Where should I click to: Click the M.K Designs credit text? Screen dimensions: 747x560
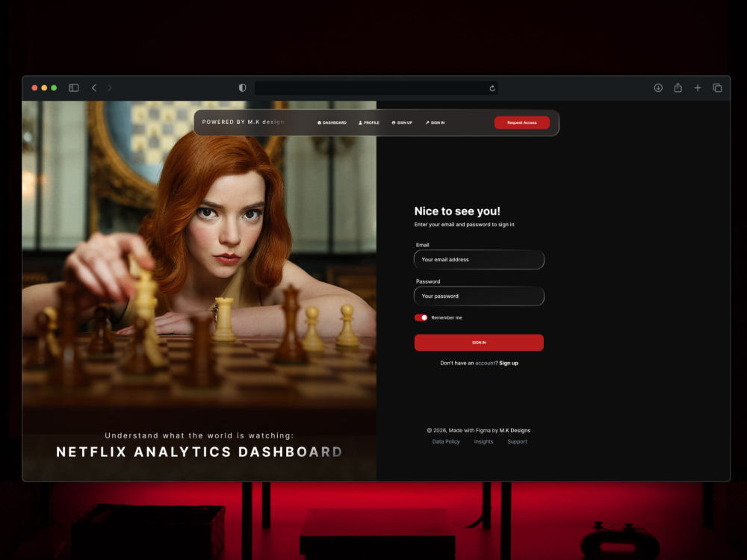click(515, 430)
